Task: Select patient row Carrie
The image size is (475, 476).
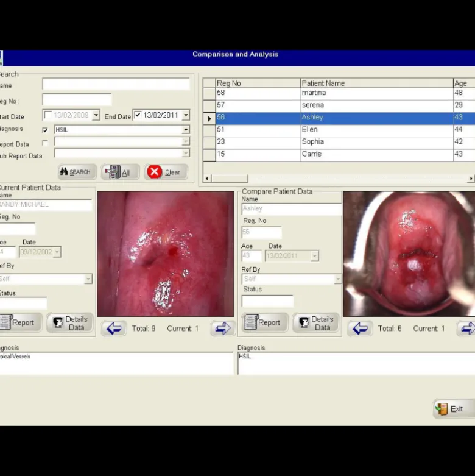Action: [x=339, y=155]
